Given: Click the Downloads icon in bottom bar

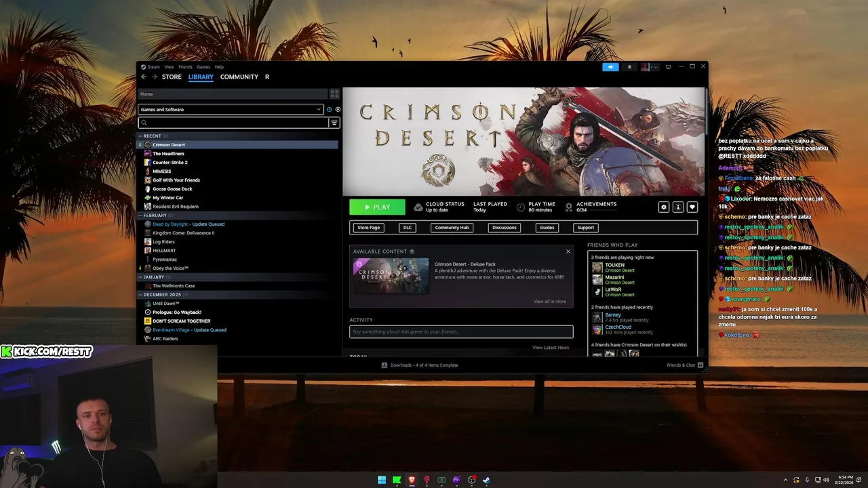Looking at the screenshot, I should pos(384,365).
